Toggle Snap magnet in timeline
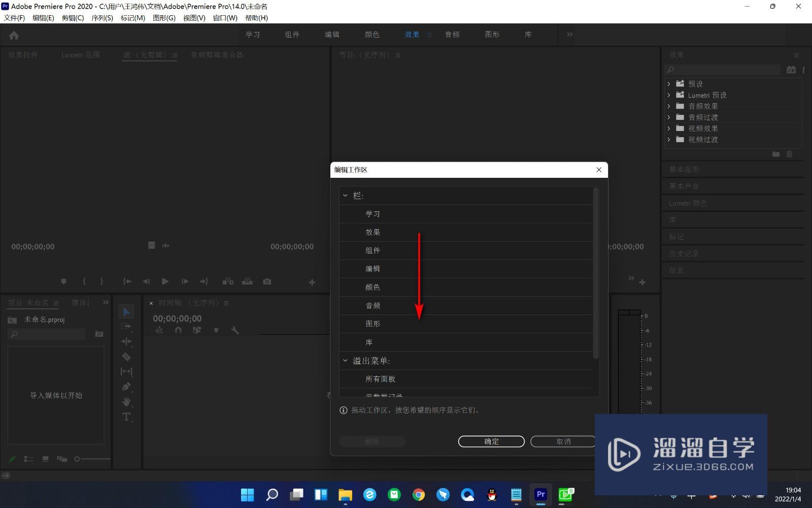The image size is (812, 508). tap(178, 330)
